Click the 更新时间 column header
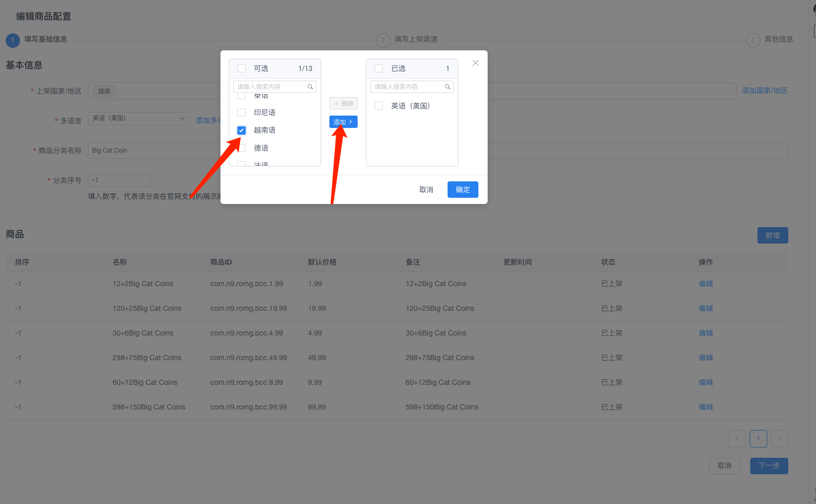This screenshot has height=504, width=816. click(x=517, y=262)
